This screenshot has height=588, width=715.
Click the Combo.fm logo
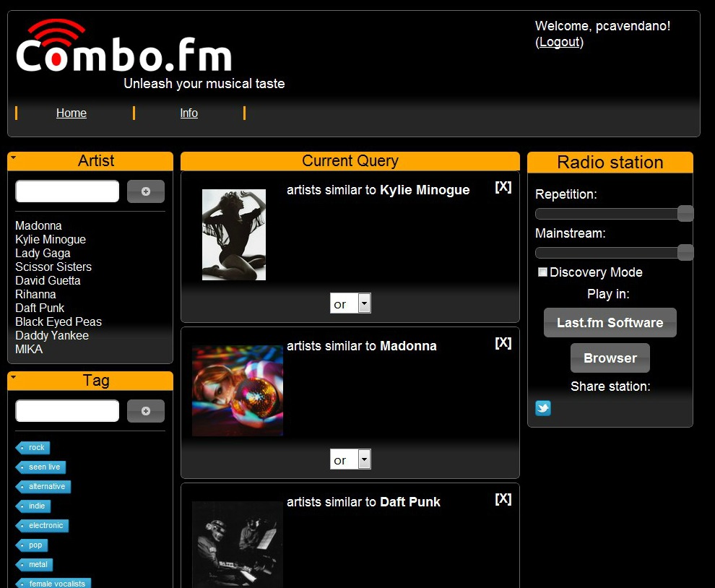pyautogui.click(x=123, y=49)
